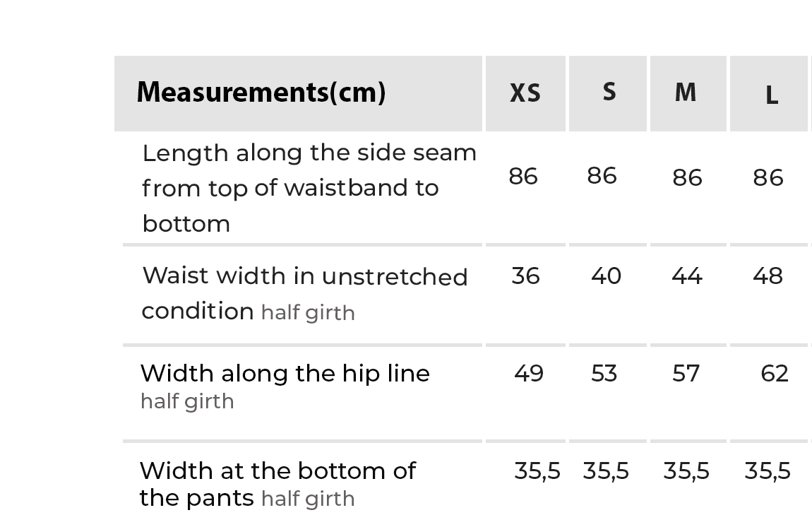Click the M waist width value 44
812x515 pixels.
687,276
